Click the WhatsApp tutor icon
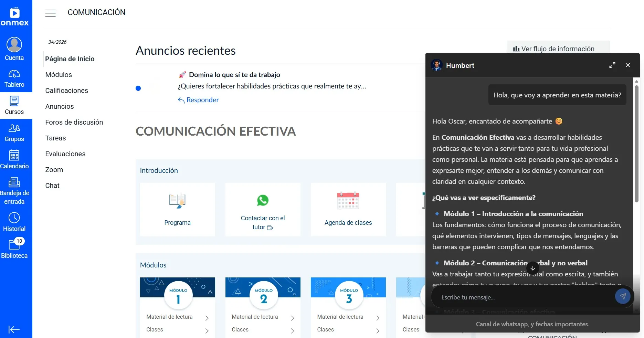644x338 pixels. [263, 200]
